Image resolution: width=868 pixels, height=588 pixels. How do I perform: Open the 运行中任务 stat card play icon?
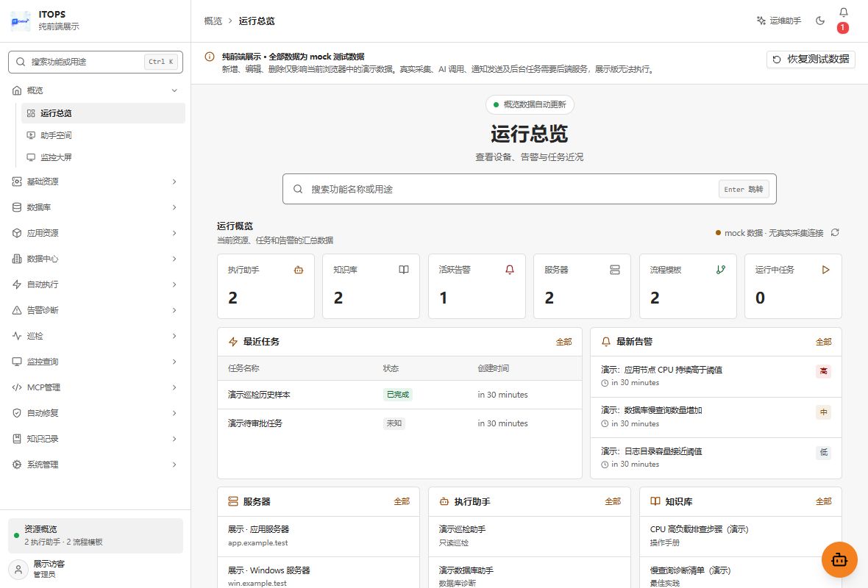point(826,270)
